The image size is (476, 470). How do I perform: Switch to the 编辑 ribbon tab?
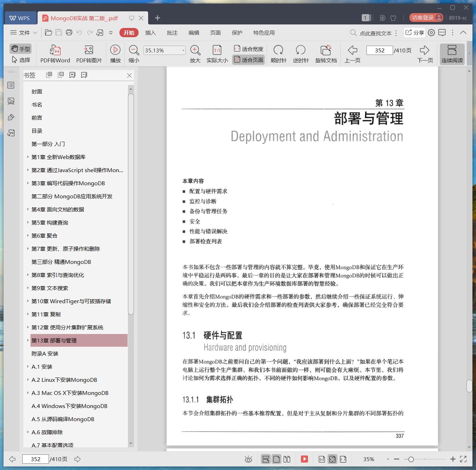coord(194,33)
